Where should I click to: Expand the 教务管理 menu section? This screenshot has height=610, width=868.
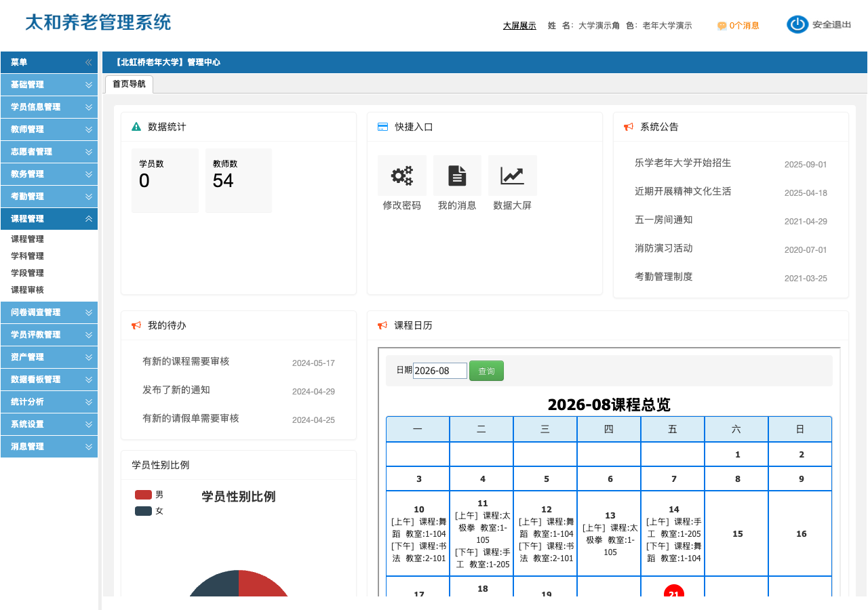click(x=49, y=174)
